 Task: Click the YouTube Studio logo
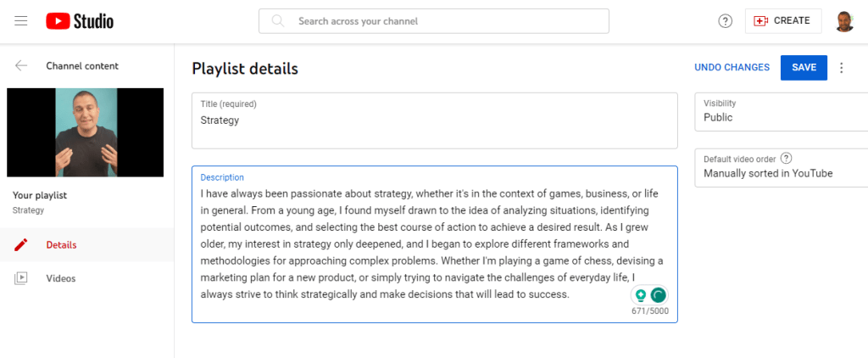pos(80,21)
